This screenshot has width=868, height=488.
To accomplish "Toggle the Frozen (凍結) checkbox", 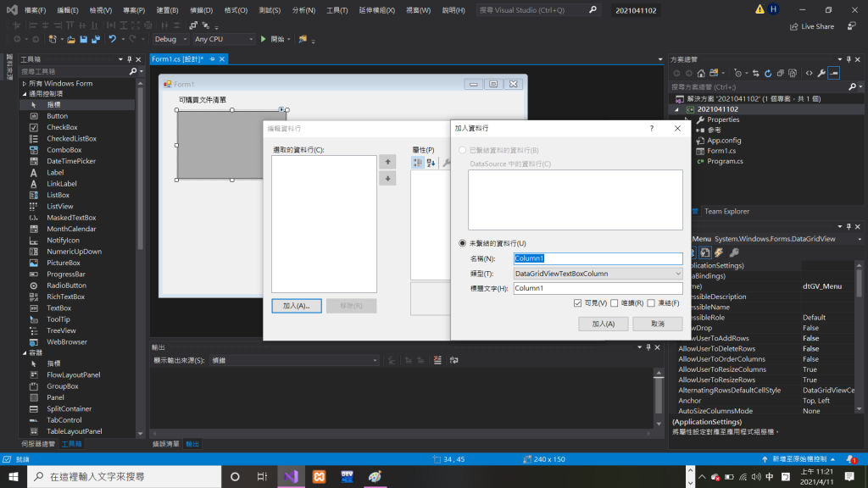I will click(x=651, y=303).
